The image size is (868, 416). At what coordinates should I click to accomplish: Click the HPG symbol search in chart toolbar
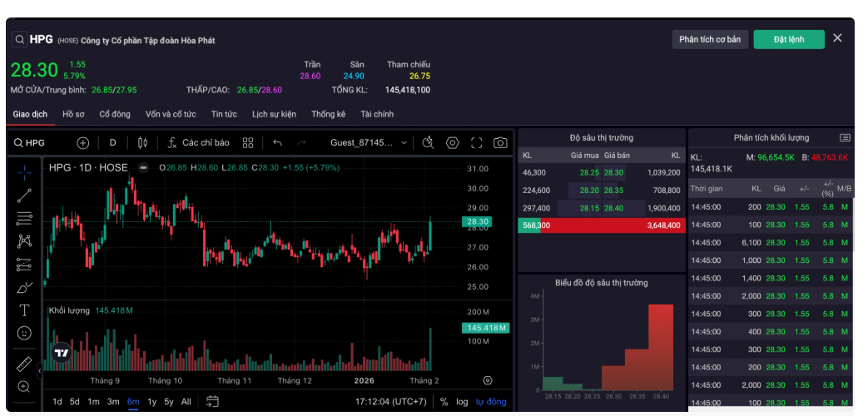[30, 143]
